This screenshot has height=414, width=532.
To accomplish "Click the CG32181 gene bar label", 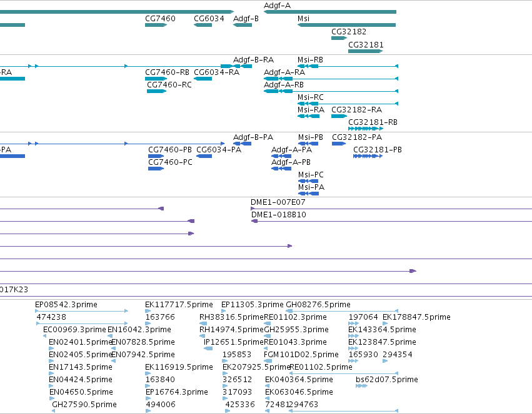I will click(366, 45).
